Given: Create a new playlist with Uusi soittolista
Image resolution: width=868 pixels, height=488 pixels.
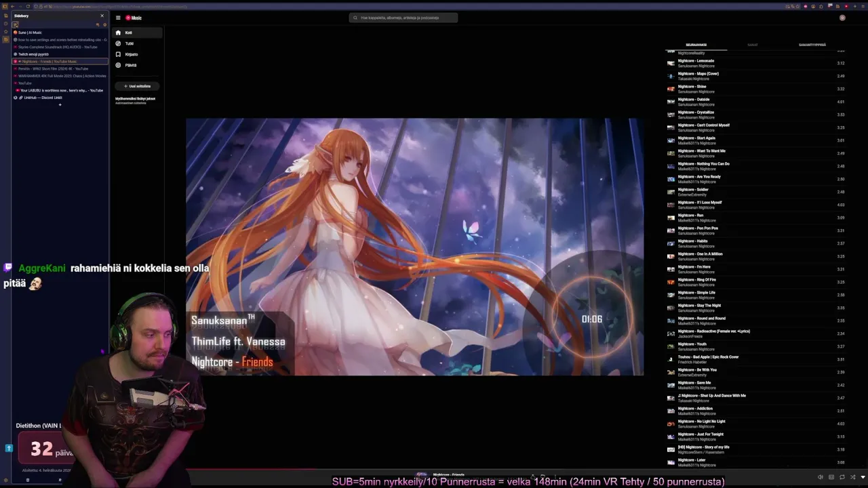Looking at the screenshot, I should click(138, 86).
